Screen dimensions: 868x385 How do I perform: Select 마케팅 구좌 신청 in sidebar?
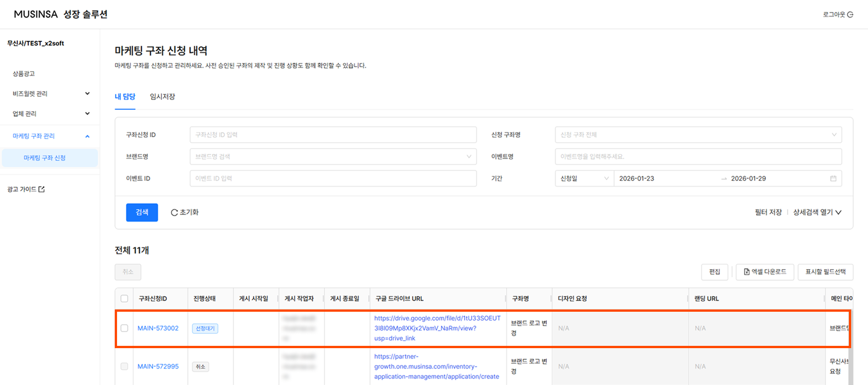point(45,158)
